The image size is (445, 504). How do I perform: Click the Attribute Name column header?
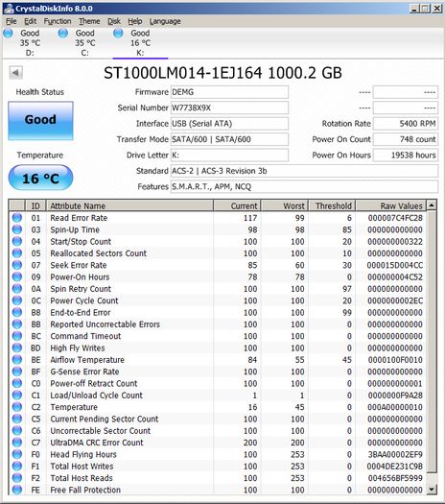(x=129, y=205)
